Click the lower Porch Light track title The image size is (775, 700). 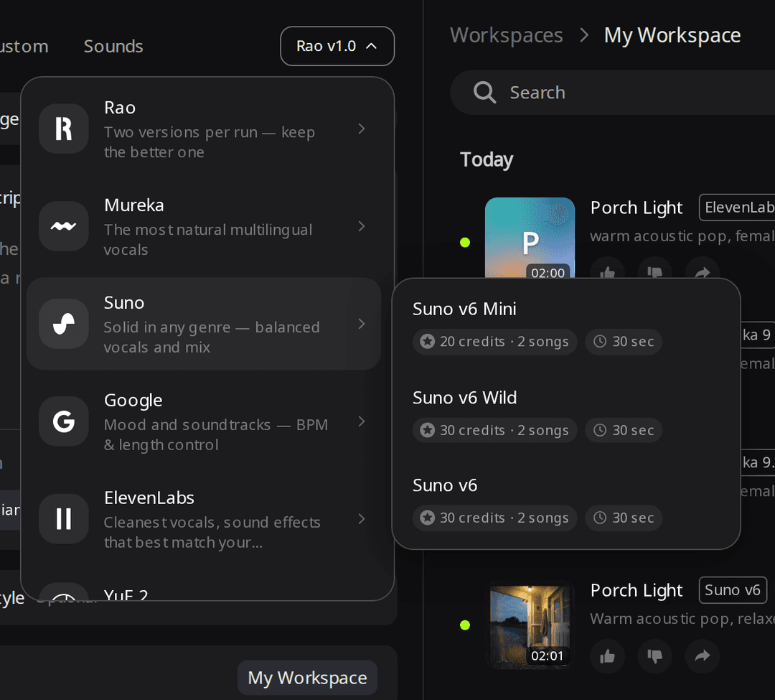point(637,590)
